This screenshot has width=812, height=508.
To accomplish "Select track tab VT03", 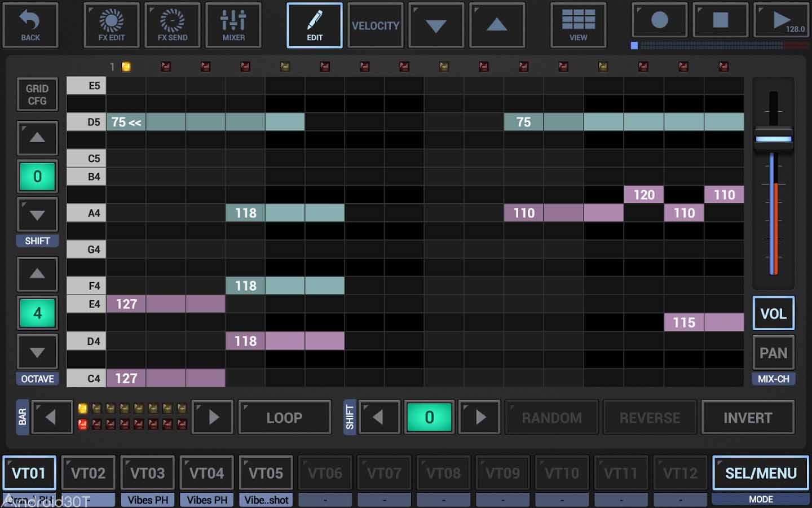I will pos(148,473).
